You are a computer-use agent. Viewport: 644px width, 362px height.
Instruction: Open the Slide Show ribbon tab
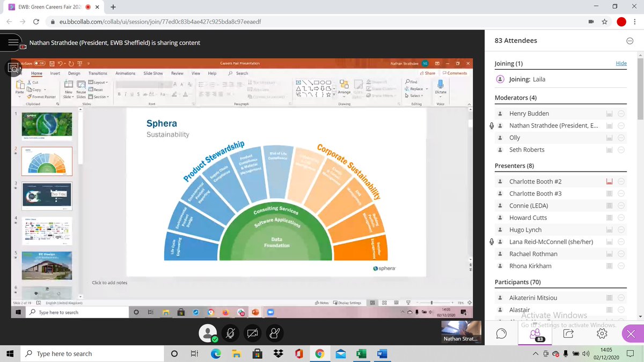[153, 73]
